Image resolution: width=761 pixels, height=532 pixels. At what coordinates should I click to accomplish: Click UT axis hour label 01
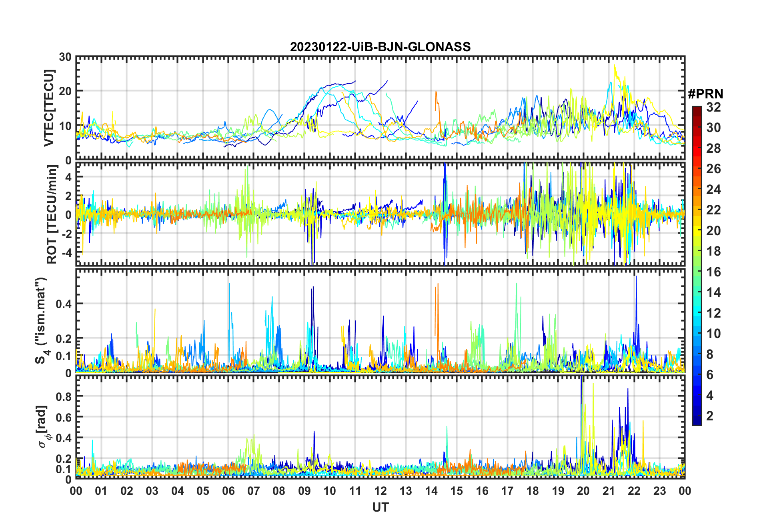pos(101,491)
